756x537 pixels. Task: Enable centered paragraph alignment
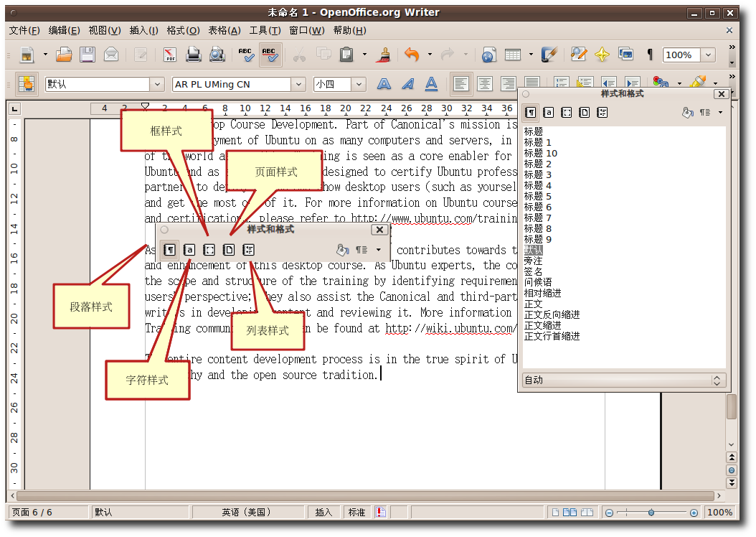485,84
